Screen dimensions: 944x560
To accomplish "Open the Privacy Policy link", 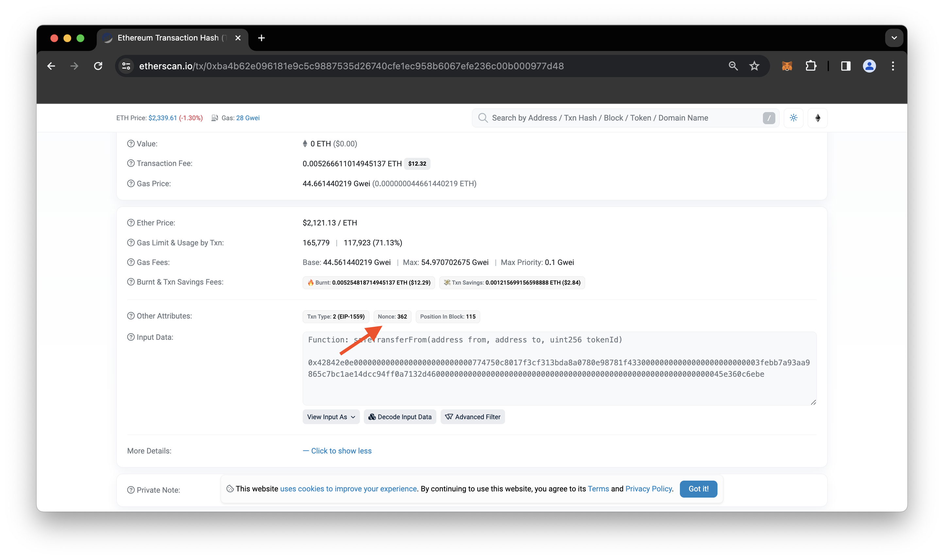I will point(649,489).
